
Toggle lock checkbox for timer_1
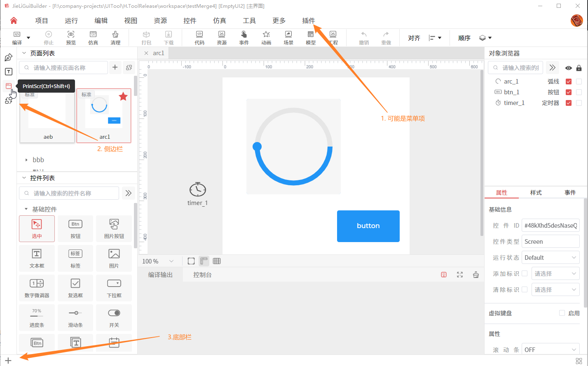579,103
